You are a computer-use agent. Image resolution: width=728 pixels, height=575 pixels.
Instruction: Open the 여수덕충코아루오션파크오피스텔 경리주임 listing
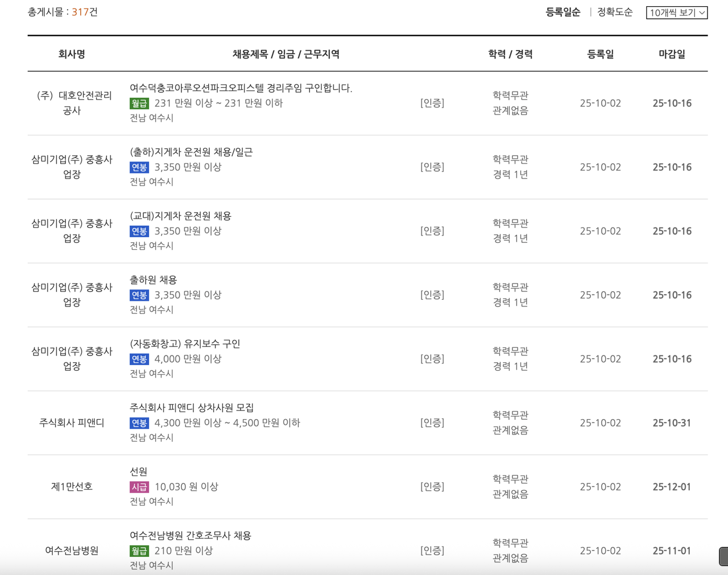(x=239, y=89)
